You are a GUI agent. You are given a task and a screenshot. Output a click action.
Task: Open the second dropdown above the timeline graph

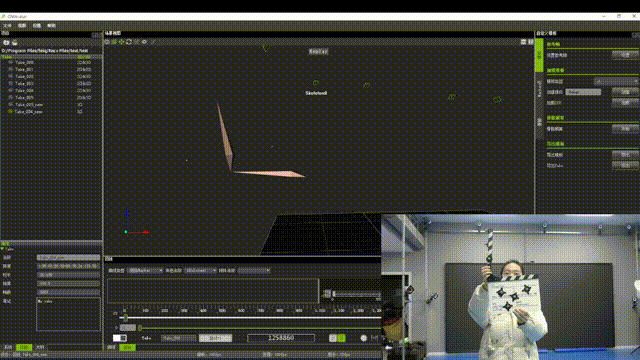[x=200, y=270]
